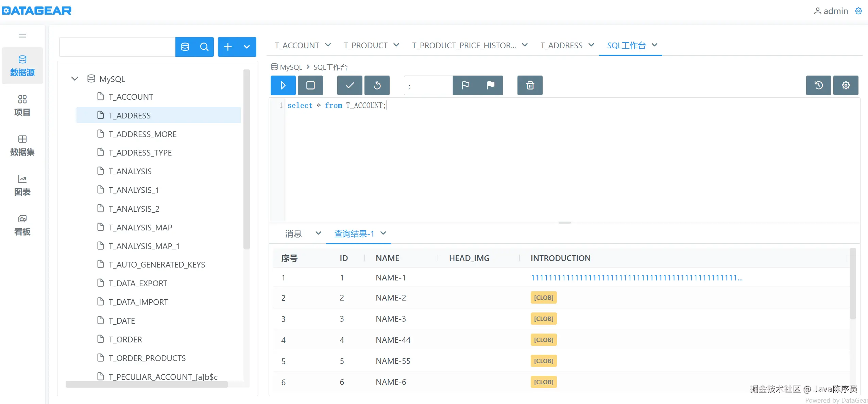Run the SQL with the execute button
This screenshot has height=404, width=868.
click(x=283, y=85)
